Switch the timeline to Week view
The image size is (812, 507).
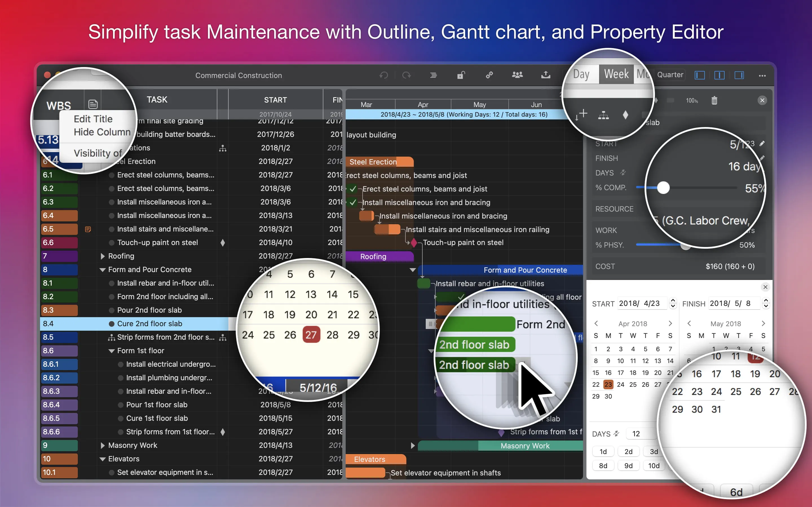coord(616,74)
